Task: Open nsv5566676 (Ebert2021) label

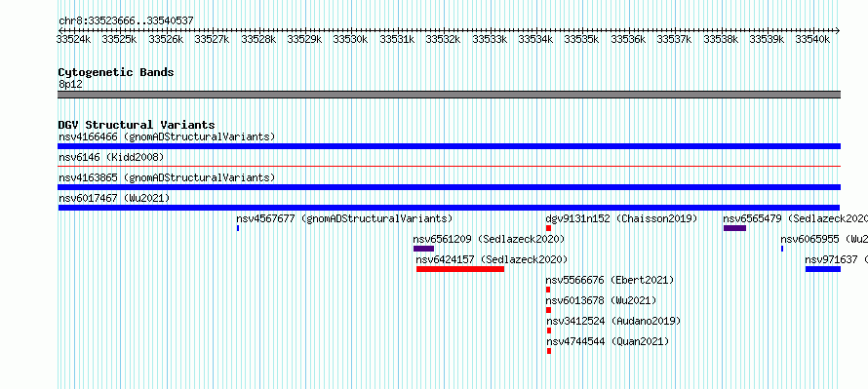Action: (x=610, y=280)
